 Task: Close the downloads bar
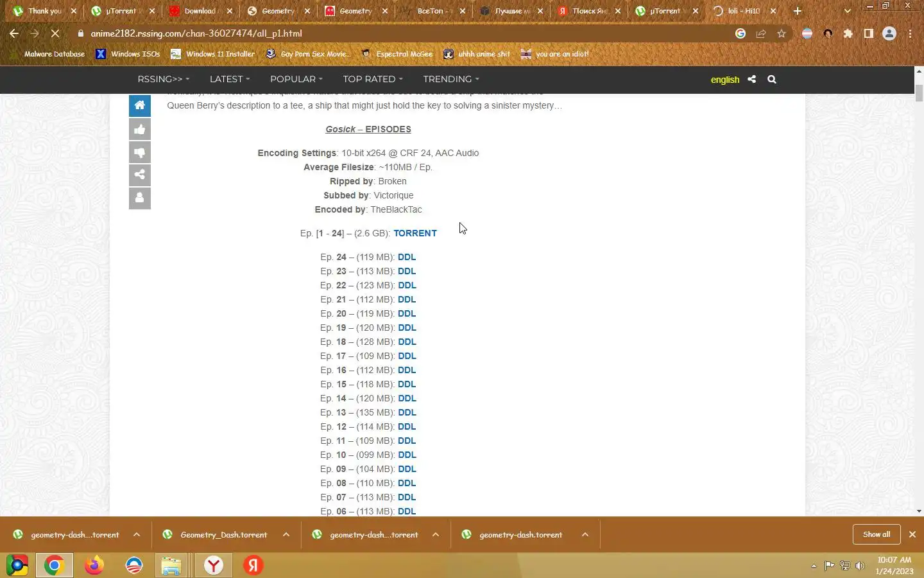pos(912,534)
